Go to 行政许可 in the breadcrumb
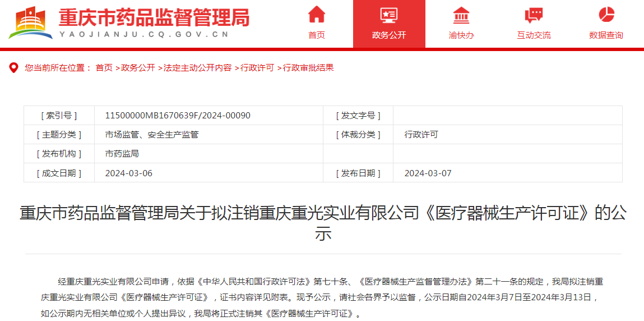Viewport: 644px width, 321px height. click(257, 68)
